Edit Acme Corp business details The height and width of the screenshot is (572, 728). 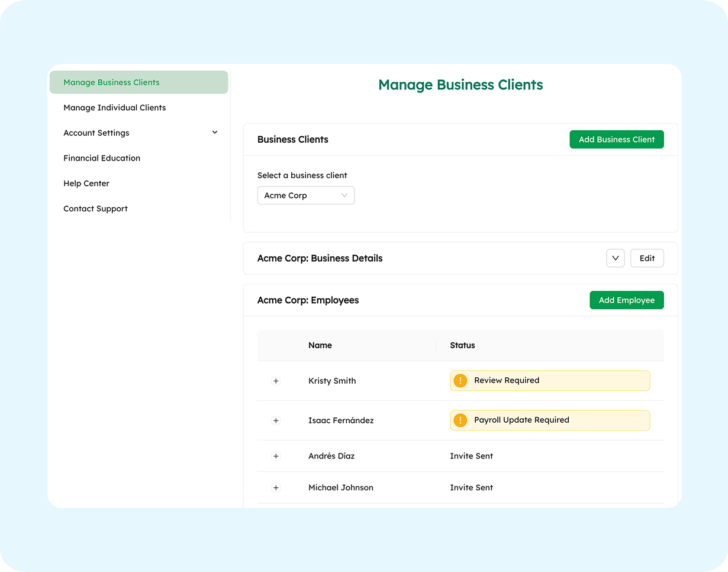pyautogui.click(x=646, y=258)
